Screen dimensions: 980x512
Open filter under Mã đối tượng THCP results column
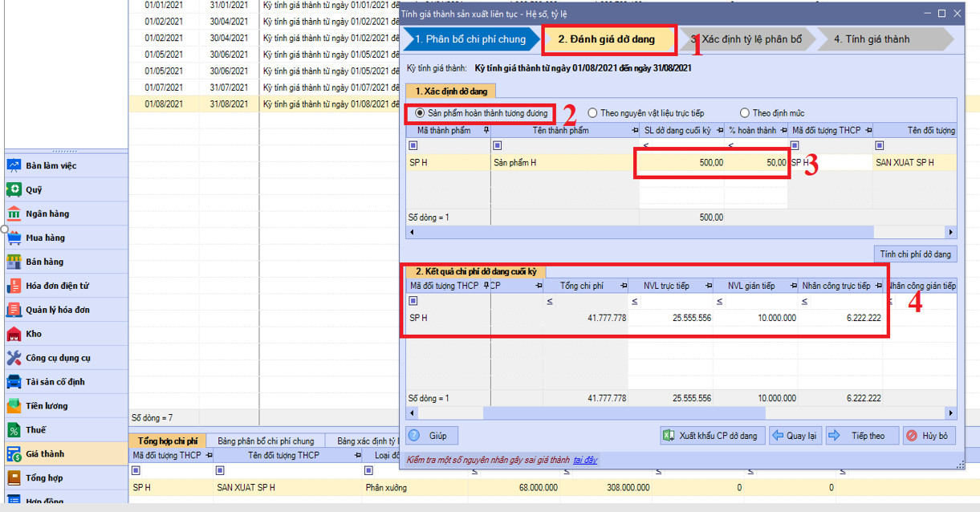click(x=413, y=301)
